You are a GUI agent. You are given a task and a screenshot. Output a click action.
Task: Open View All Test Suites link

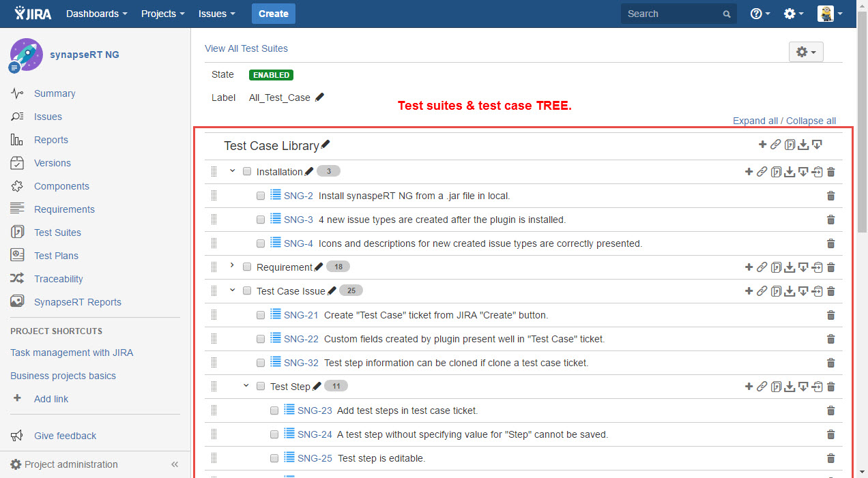point(246,48)
